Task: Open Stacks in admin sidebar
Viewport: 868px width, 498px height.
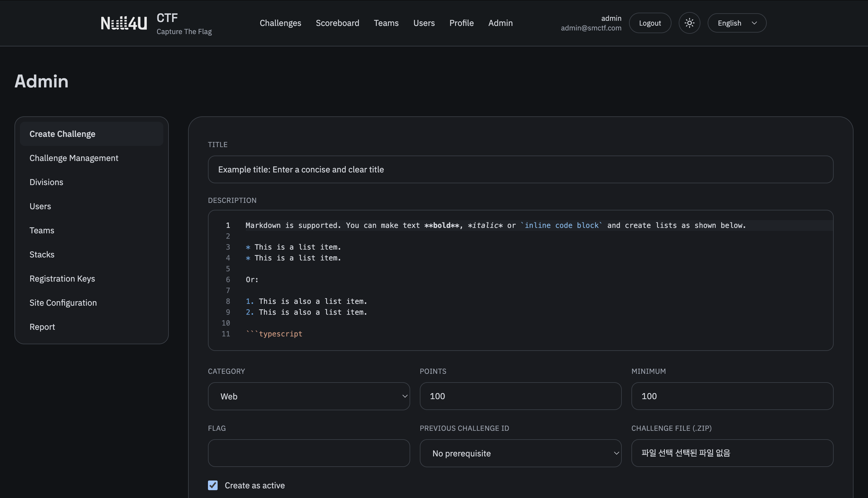Action: click(x=42, y=254)
